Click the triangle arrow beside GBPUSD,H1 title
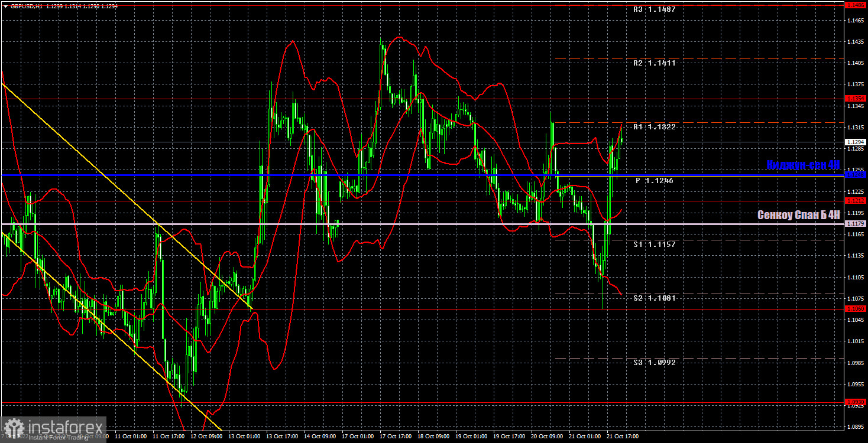The width and height of the screenshot is (868, 443). pyautogui.click(x=5, y=5)
